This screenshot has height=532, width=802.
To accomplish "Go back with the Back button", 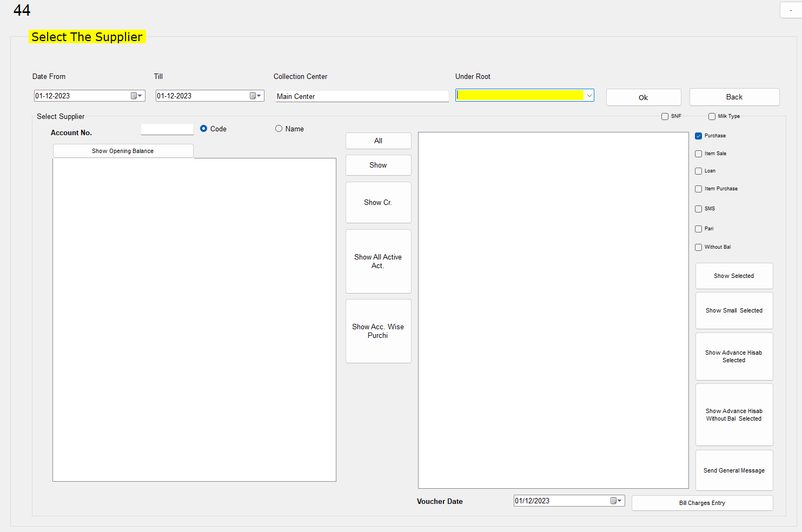I will [734, 97].
